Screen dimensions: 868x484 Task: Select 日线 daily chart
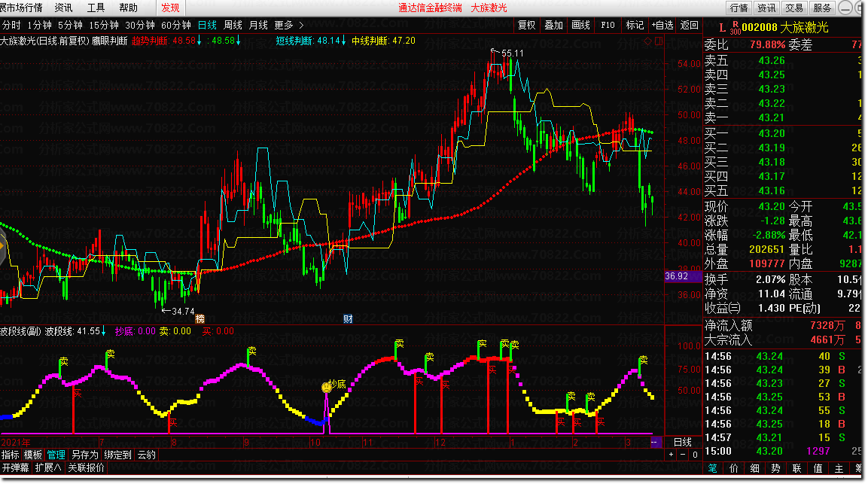pos(207,26)
